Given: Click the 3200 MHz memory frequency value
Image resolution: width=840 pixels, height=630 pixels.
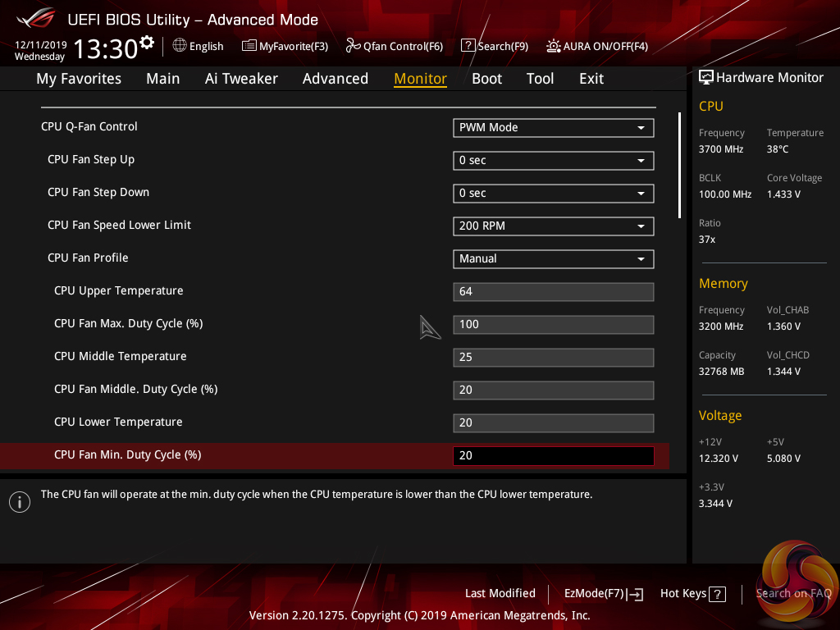Looking at the screenshot, I should (x=721, y=326).
